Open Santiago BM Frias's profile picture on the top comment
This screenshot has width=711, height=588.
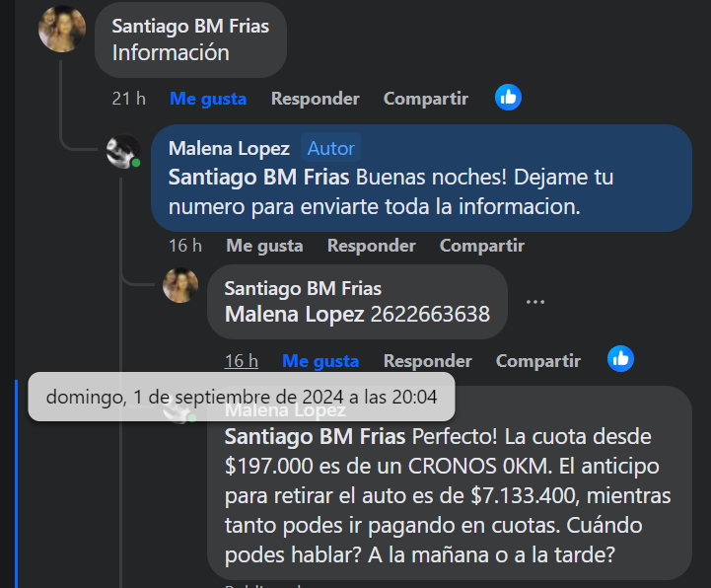click(61, 28)
